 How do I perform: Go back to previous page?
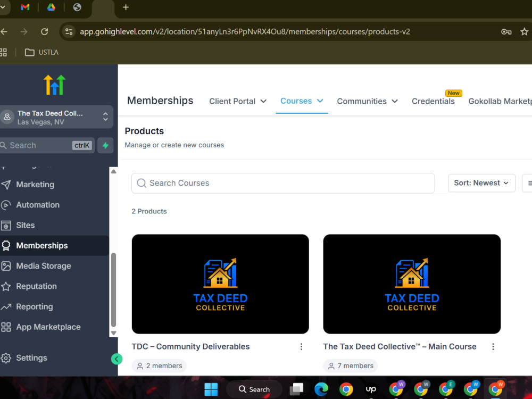coord(4,31)
